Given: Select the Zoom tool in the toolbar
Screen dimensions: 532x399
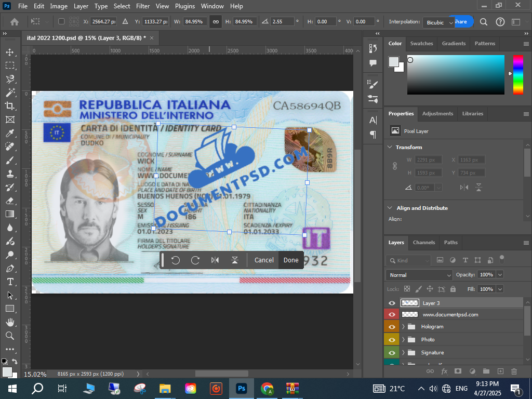Looking at the screenshot, I should (x=10, y=336).
